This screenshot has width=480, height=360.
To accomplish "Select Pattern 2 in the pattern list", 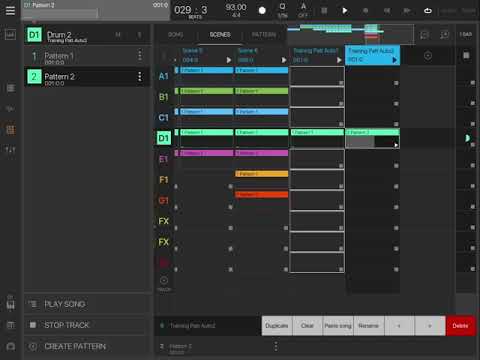I will click(87, 77).
